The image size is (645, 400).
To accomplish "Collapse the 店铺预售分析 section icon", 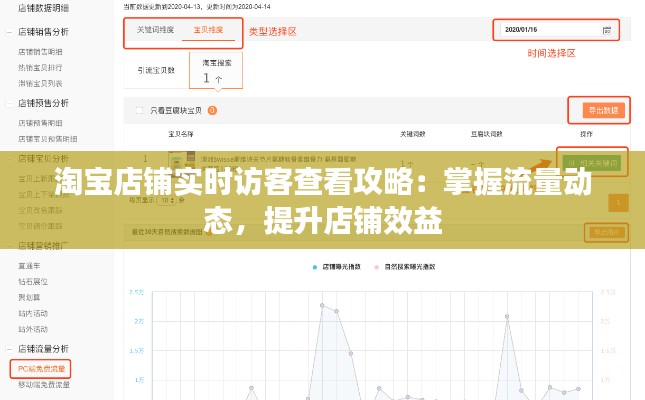I will coord(11,102).
